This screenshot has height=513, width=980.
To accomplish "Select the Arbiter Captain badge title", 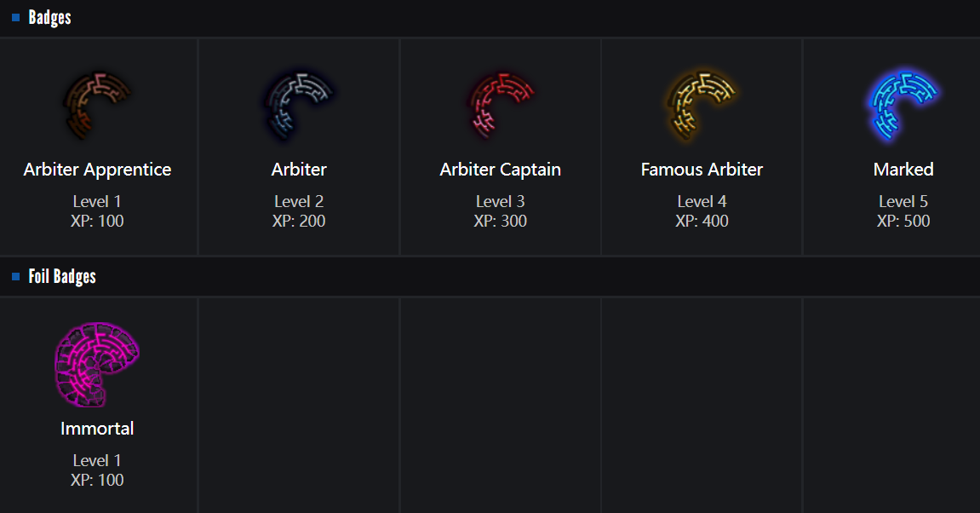I will (x=501, y=170).
